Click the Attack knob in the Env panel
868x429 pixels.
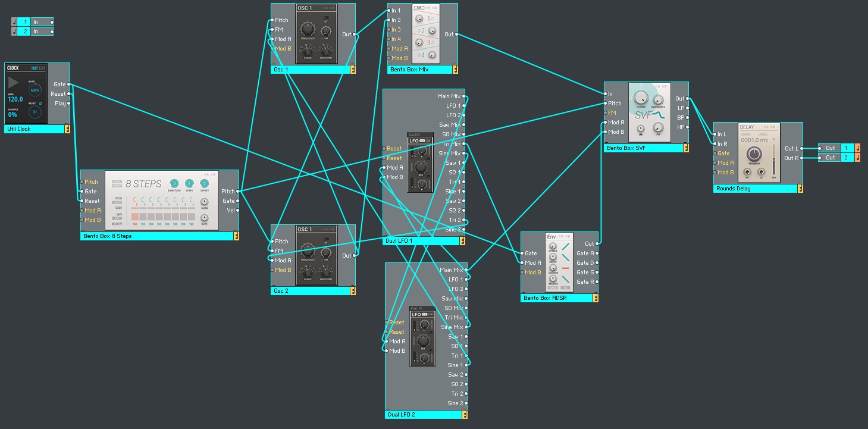pos(553,246)
